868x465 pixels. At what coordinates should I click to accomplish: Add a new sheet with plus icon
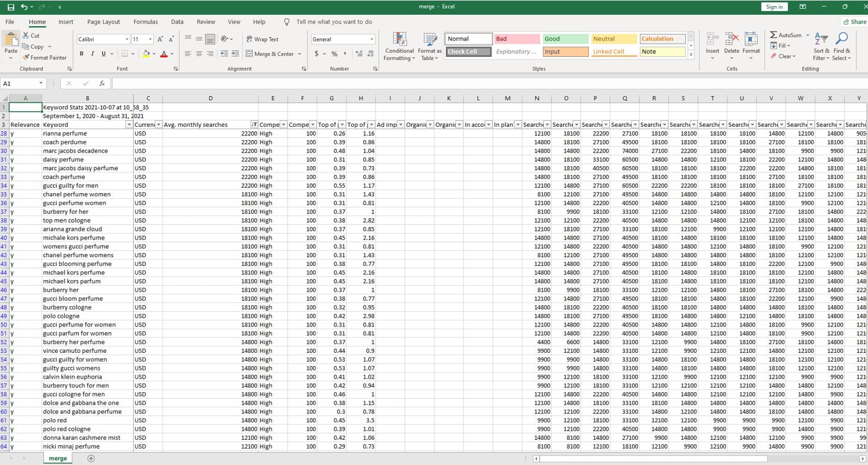click(x=91, y=458)
